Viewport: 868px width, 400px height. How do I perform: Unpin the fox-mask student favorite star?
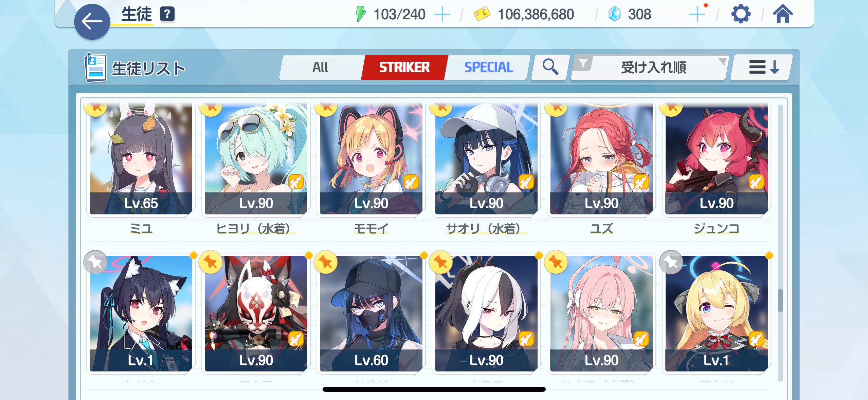[x=211, y=262]
